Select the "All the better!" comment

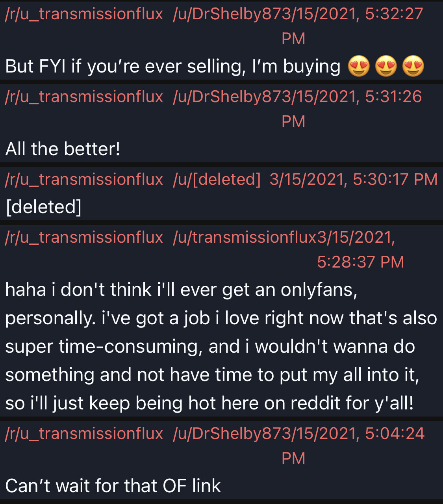63,149
